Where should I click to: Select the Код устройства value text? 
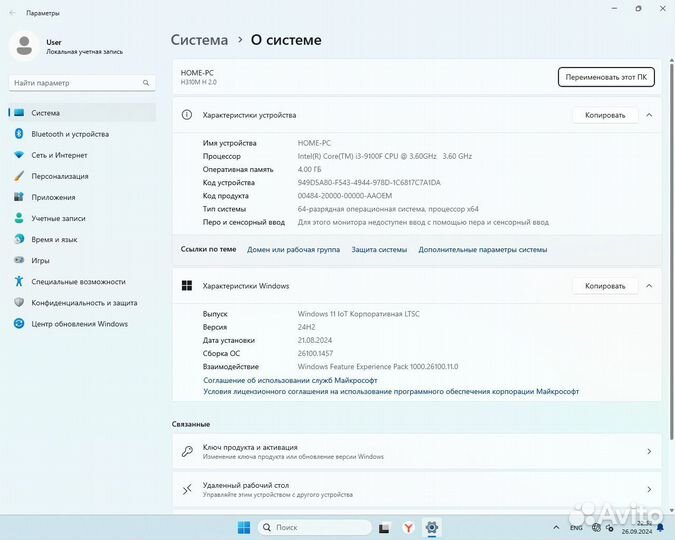tap(369, 183)
